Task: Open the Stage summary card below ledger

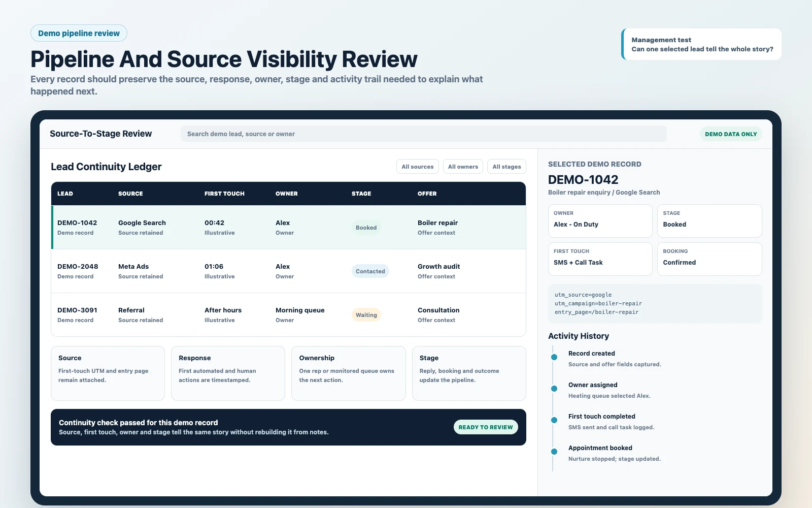Action: (x=469, y=373)
